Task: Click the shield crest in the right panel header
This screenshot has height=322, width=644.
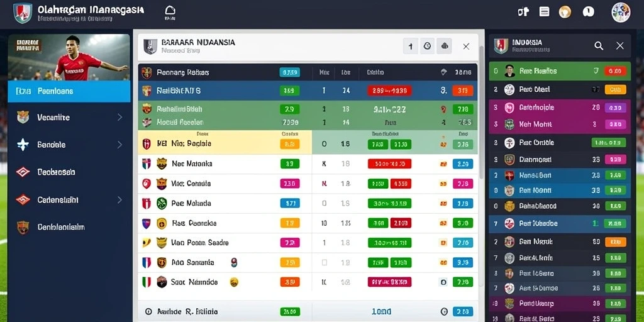Action: [501, 46]
